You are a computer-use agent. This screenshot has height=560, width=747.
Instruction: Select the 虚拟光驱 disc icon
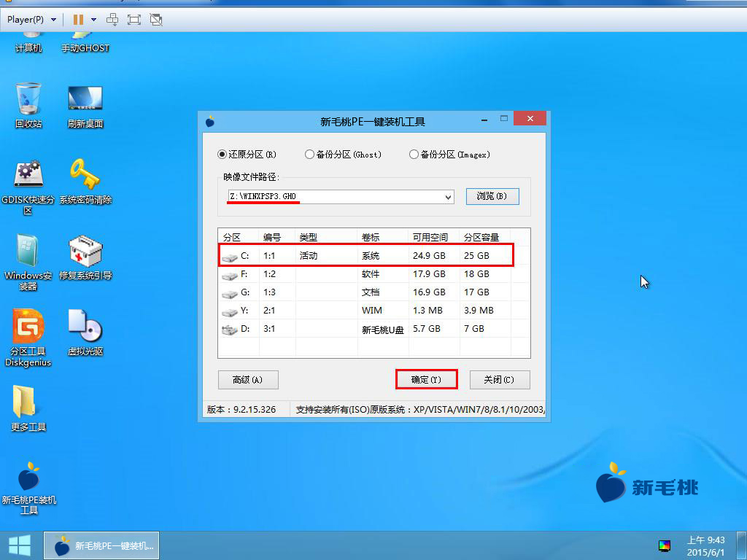coord(85,332)
